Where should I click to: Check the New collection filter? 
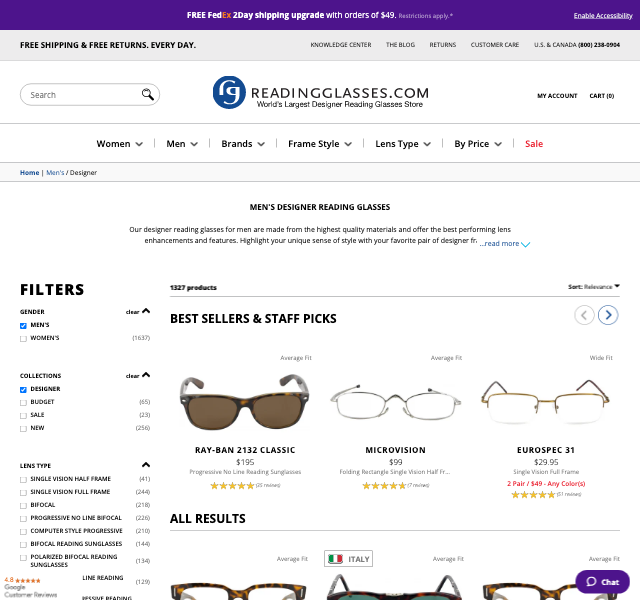[23, 429]
